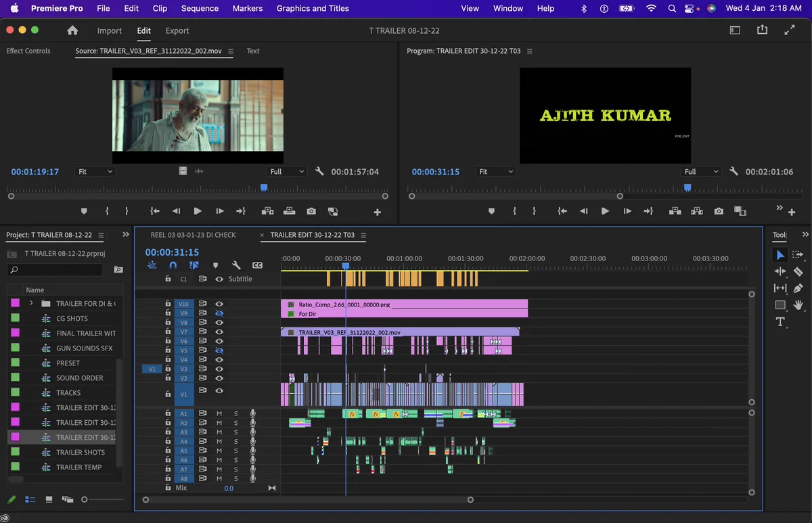Export frame in Program monitor

pyautogui.click(x=719, y=211)
